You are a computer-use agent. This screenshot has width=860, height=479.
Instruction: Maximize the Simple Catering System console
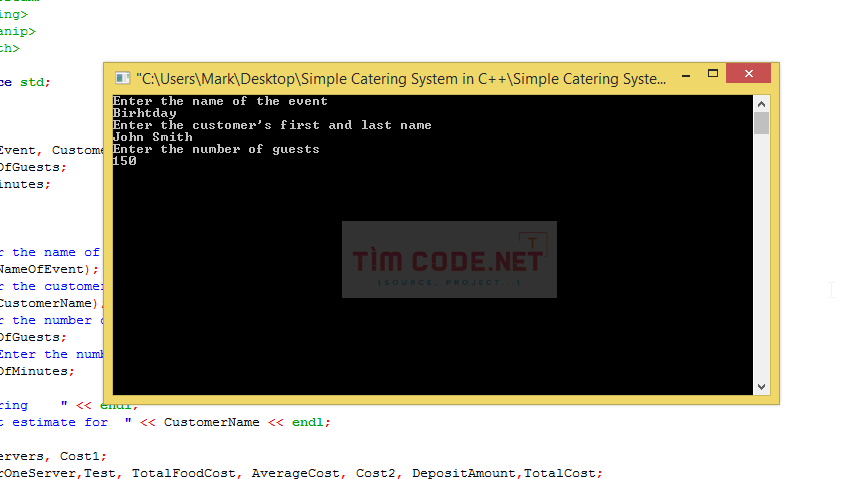712,74
